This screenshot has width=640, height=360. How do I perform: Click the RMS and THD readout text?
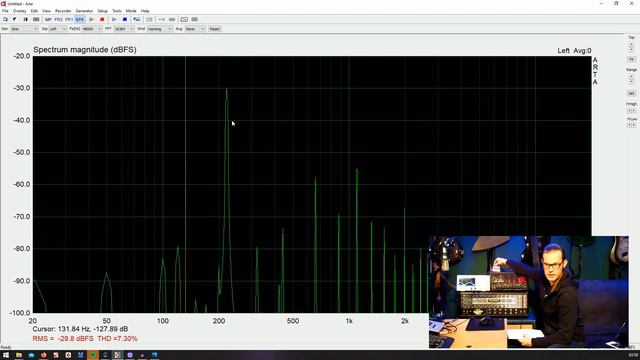85,339
